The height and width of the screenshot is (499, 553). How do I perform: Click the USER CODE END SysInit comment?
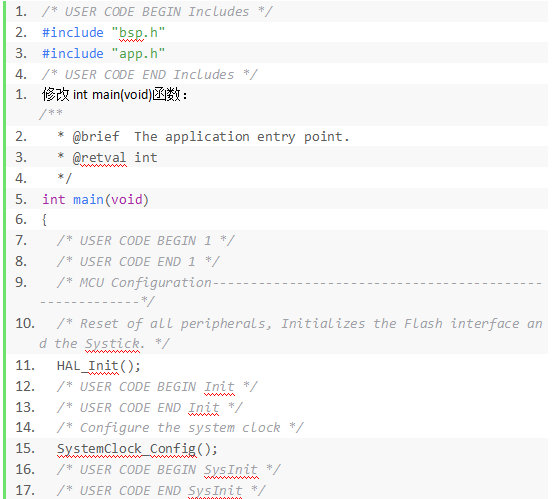coord(161,491)
